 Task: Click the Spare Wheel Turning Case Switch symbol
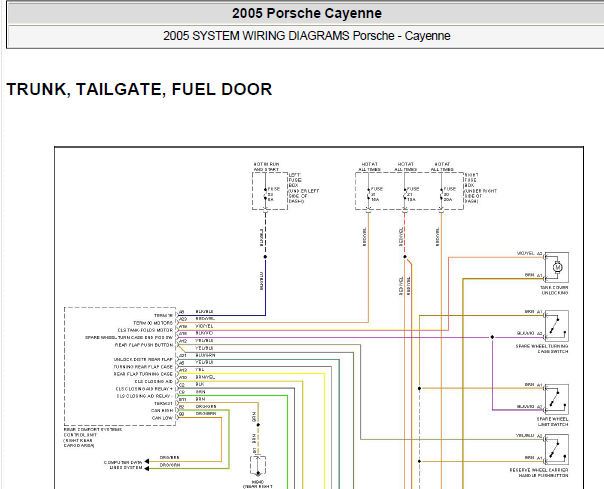[557, 326]
